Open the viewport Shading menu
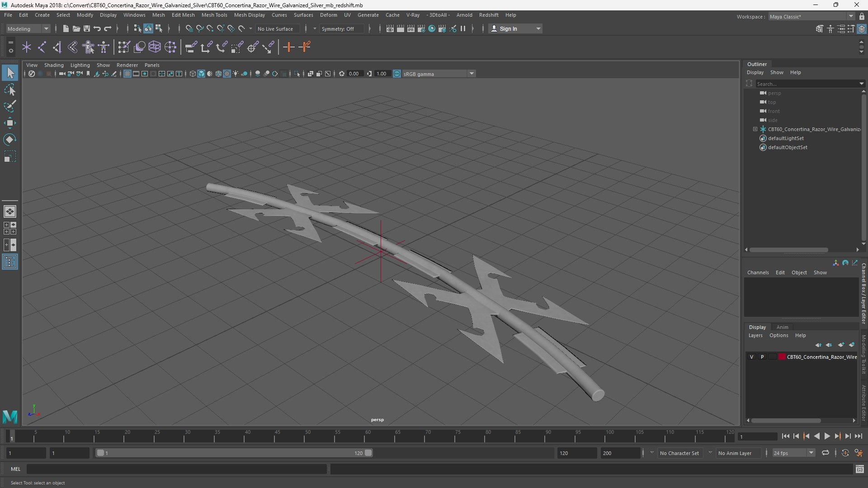This screenshot has width=868, height=488. click(x=54, y=65)
